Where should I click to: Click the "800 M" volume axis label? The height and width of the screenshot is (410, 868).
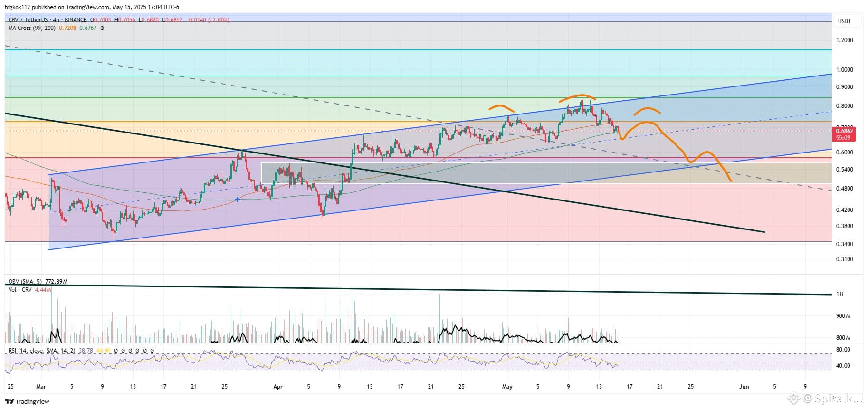[843, 338]
